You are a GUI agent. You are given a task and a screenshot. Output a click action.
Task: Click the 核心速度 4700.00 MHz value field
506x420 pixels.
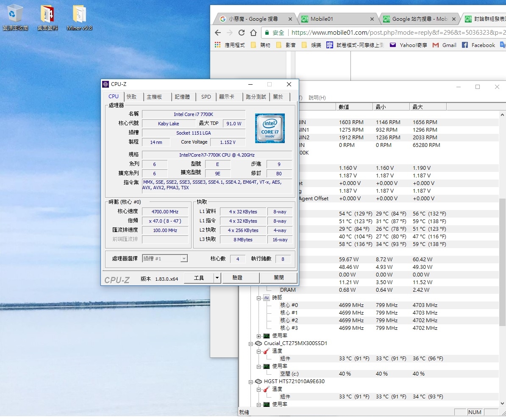[165, 212]
